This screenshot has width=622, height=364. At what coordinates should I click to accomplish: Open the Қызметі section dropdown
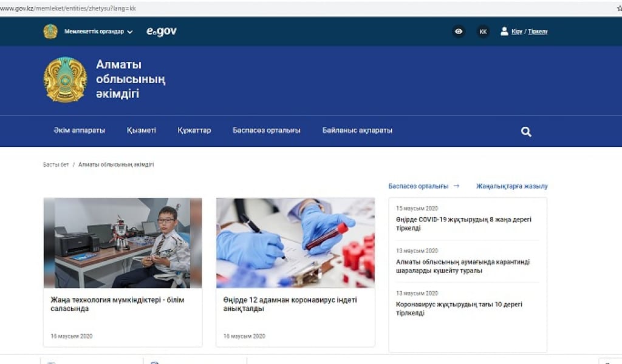click(141, 130)
